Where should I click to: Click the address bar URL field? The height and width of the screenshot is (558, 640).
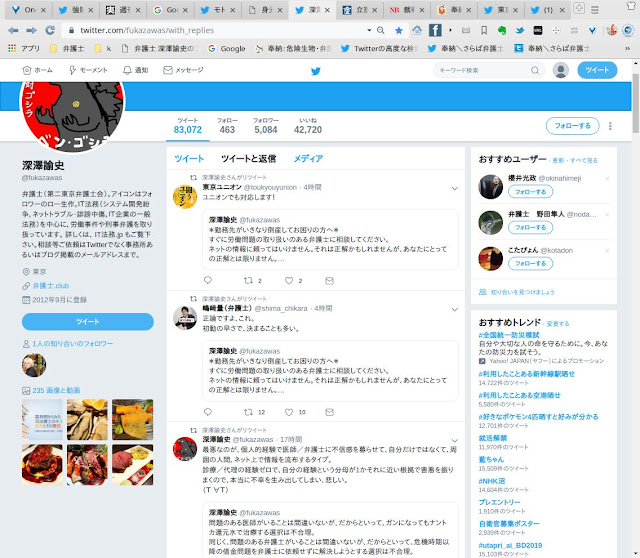[212, 30]
